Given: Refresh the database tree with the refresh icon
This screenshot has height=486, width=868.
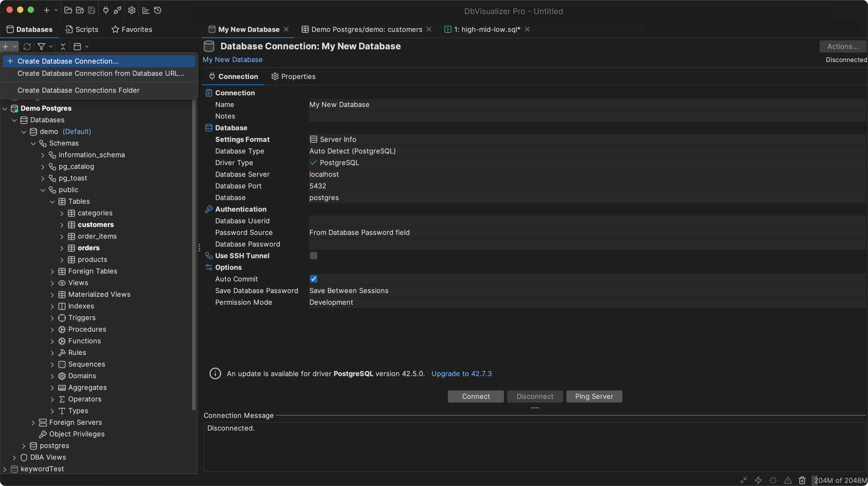Looking at the screenshot, I should (x=27, y=46).
